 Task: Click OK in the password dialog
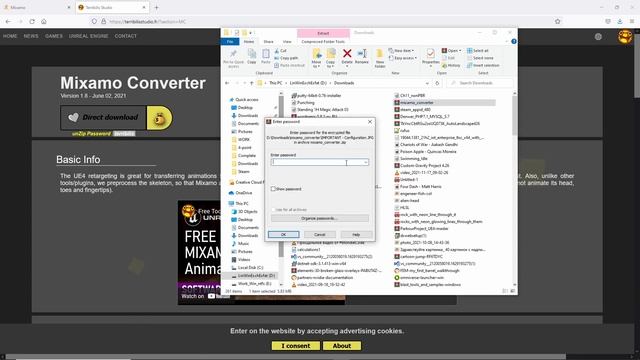click(284, 234)
